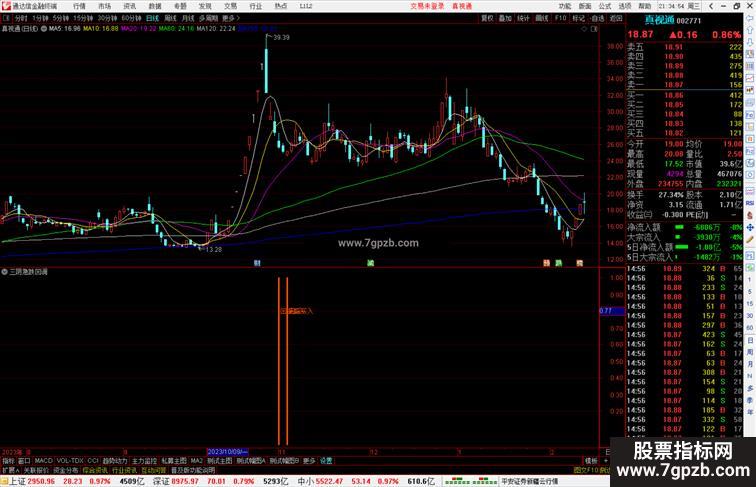
Task: Select the MACD indicator tab
Action: tap(43, 461)
